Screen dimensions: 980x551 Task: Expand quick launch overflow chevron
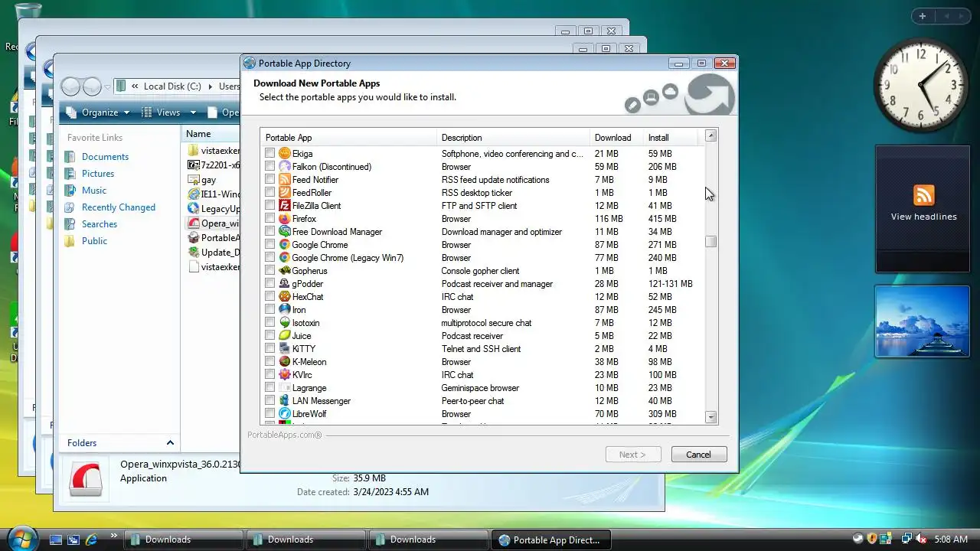click(x=114, y=536)
